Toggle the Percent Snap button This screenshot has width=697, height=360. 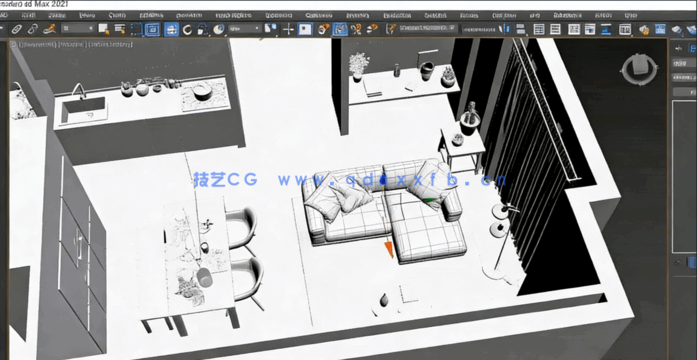356,29
